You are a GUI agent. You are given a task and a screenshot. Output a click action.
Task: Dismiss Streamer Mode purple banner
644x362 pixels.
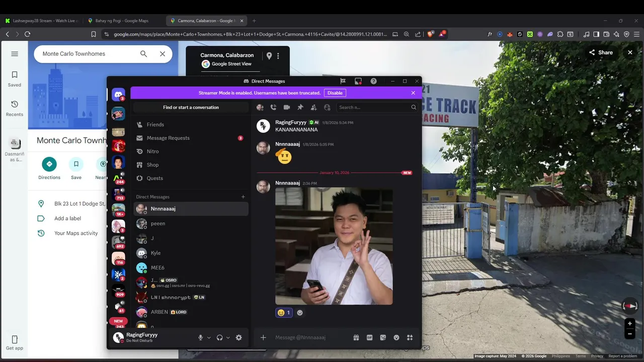(413, 93)
